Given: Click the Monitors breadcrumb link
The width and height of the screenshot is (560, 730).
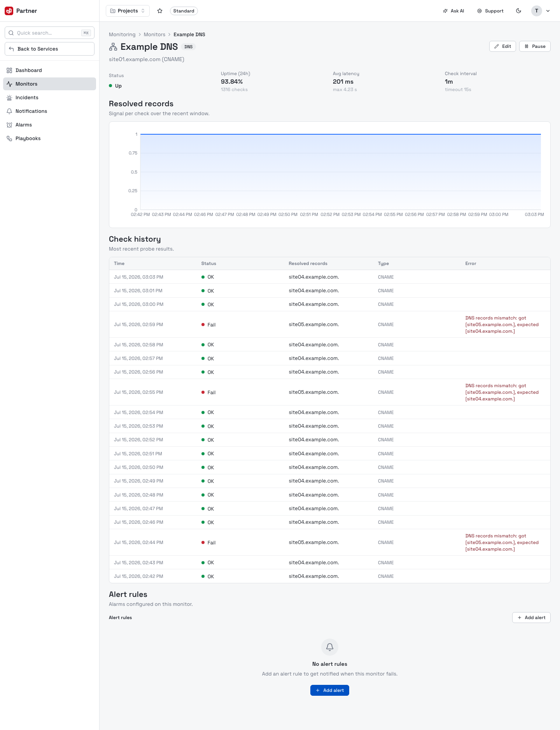Looking at the screenshot, I should (154, 35).
